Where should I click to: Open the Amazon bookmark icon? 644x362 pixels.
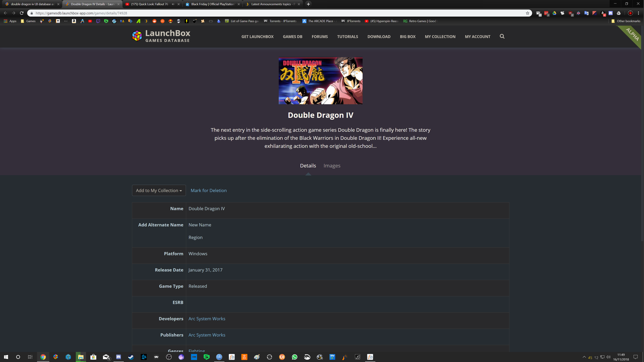click(x=74, y=21)
